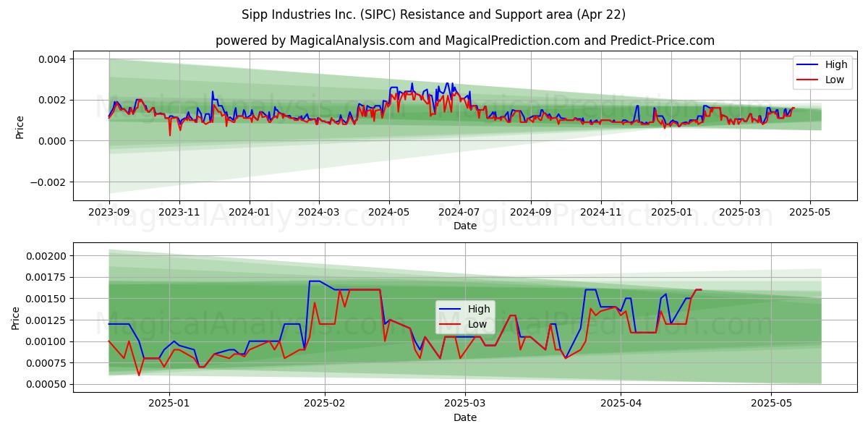This screenshot has width=868, height=434.
Task: Click the '2024-05' date tick label
Action: 389,213
